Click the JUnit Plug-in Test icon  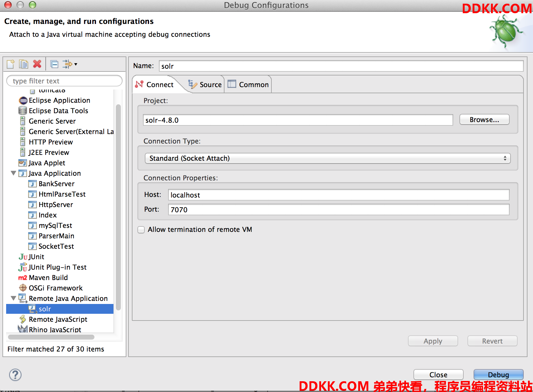[x=23, y=267]
